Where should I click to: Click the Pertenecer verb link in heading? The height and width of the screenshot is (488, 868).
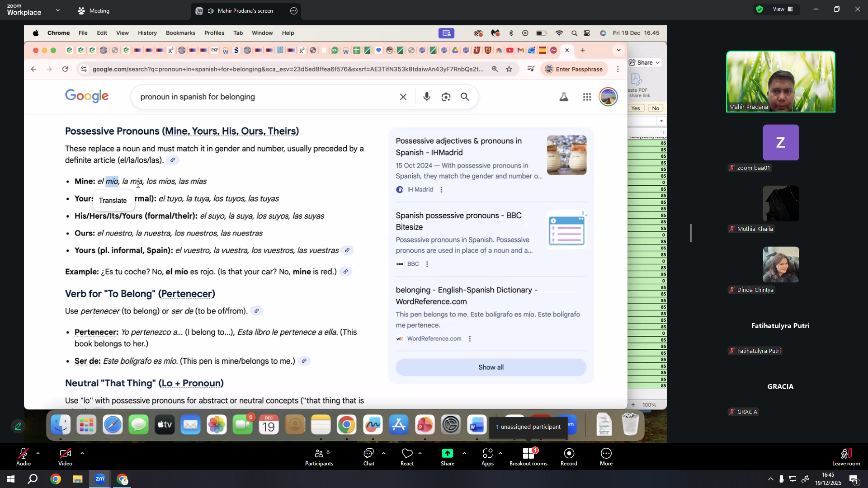187,294
